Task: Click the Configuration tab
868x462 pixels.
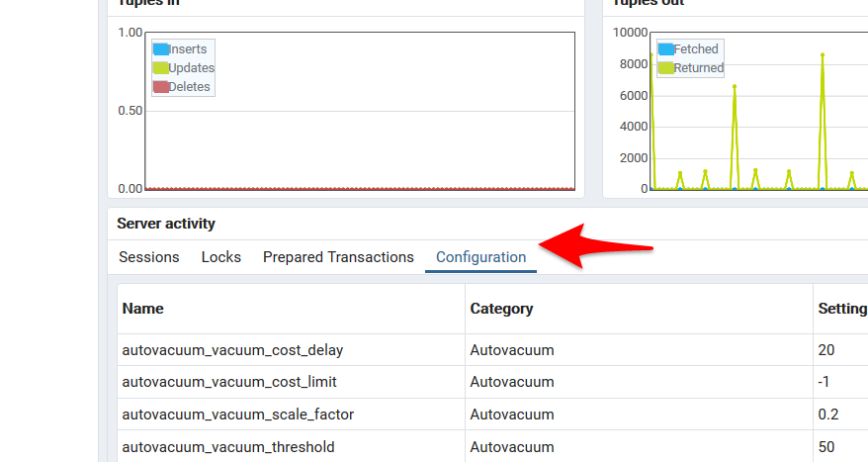Action: [480, 257]
